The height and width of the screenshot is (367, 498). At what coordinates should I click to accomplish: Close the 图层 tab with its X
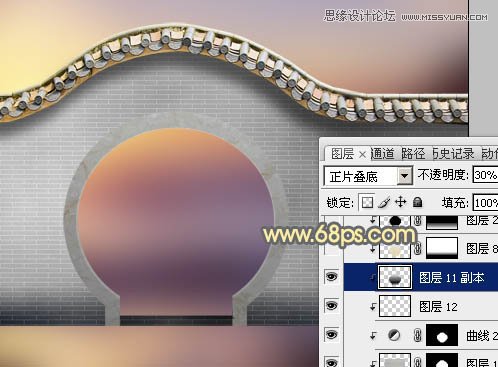click(363, 154)
